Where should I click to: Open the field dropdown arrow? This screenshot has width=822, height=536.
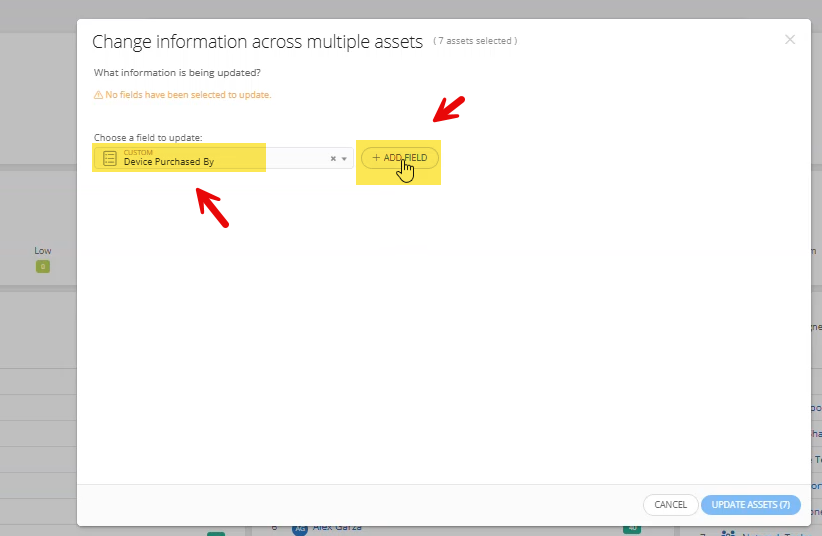[x=344, y=159]
